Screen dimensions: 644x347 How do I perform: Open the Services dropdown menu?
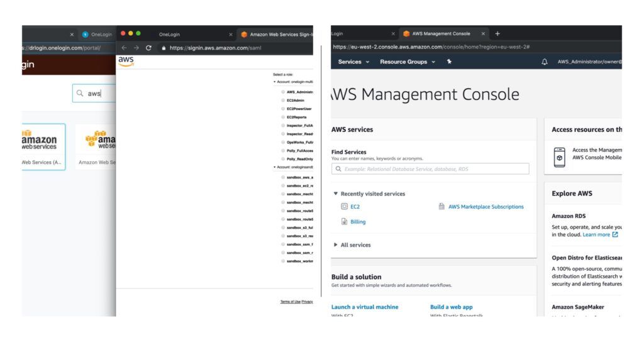353,62
